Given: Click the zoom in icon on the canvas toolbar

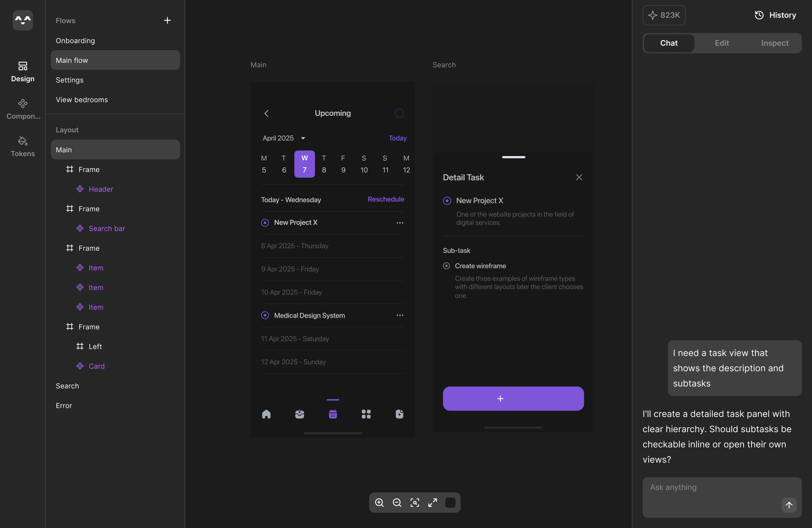Looking at the screenshot, I should [x=379, y=503].
